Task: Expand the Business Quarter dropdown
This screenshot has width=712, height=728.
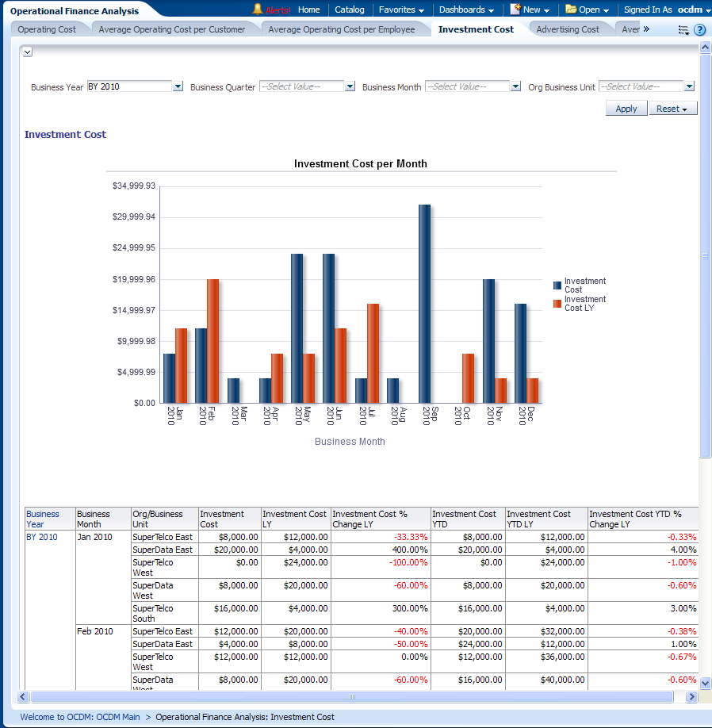Action: tap(350, 86)
